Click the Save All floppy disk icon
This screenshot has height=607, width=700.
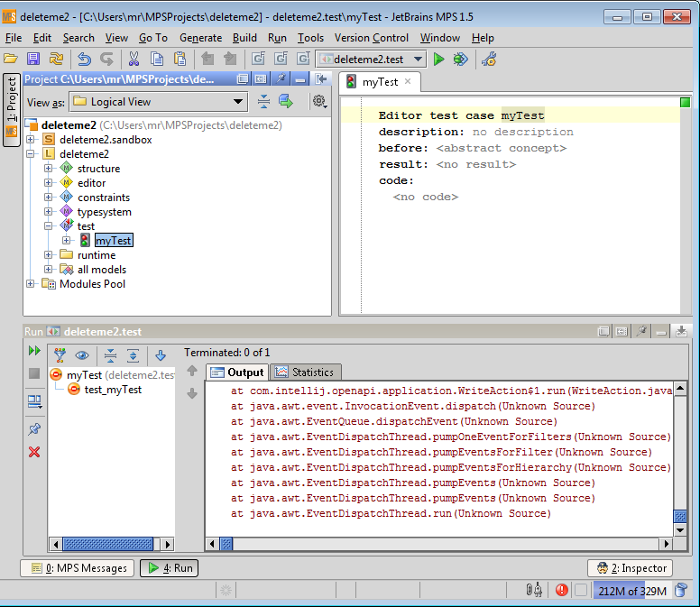[x=33, y=59]
